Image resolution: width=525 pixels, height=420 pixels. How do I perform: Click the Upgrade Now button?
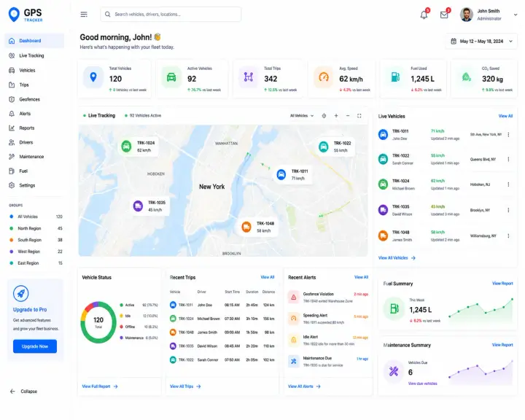pos(35,346)
